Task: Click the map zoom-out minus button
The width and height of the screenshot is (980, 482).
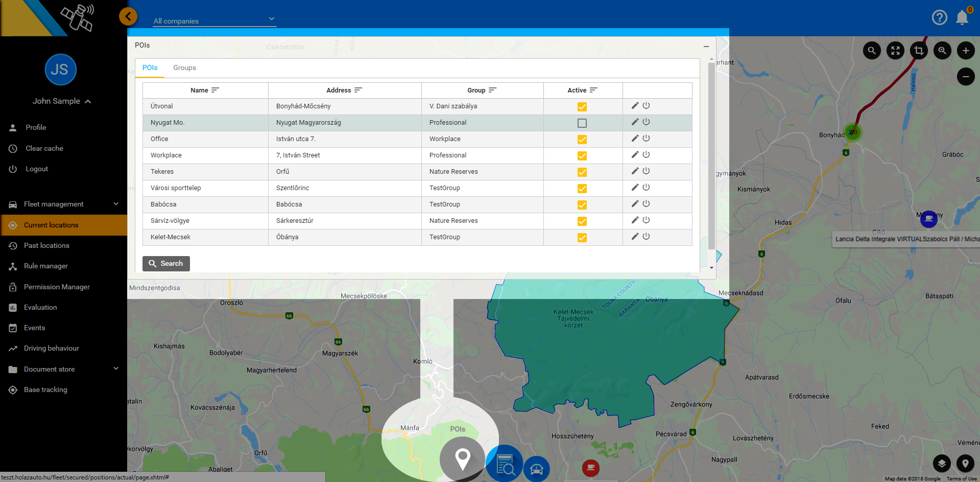Action: click(965, 77)
